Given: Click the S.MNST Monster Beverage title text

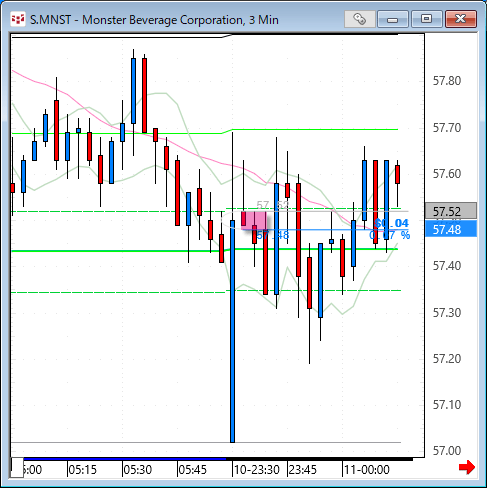Looking at the screenshot, I should pyautogui.click(x=154, y=20).
